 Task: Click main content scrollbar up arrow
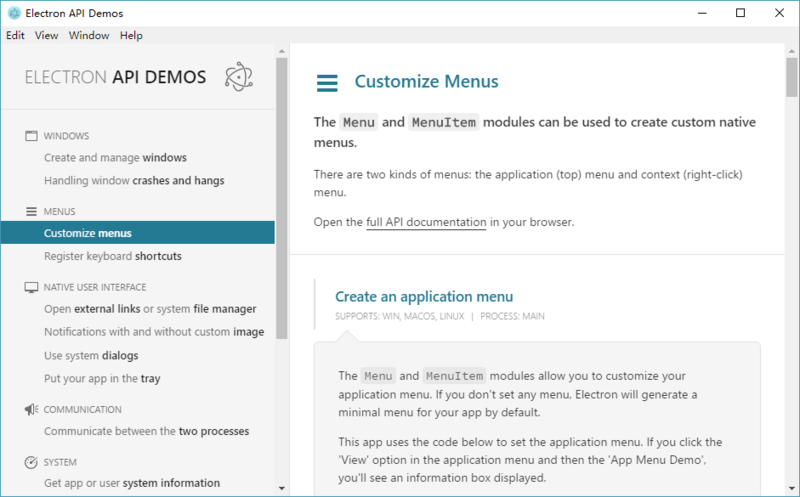(x=792, y=51)
